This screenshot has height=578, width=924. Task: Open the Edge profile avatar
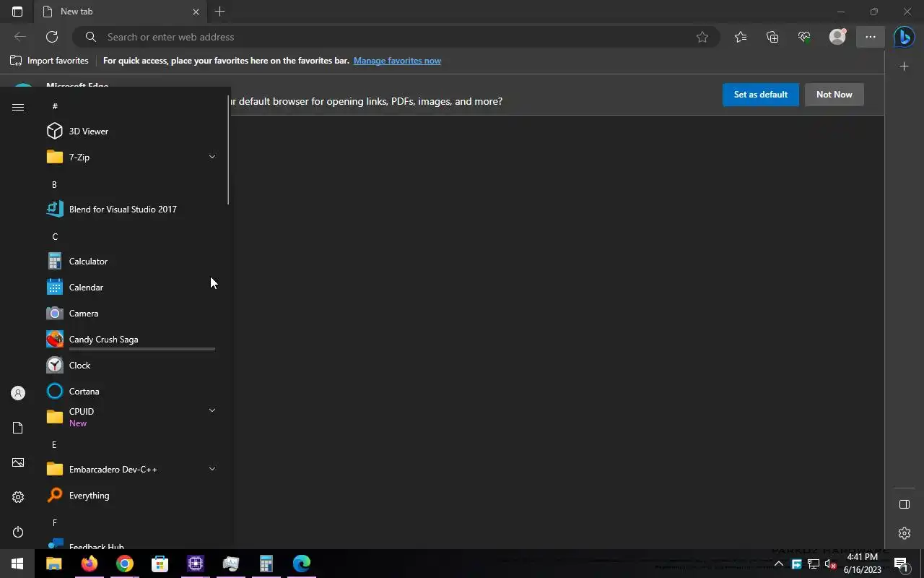coord(837,37)
